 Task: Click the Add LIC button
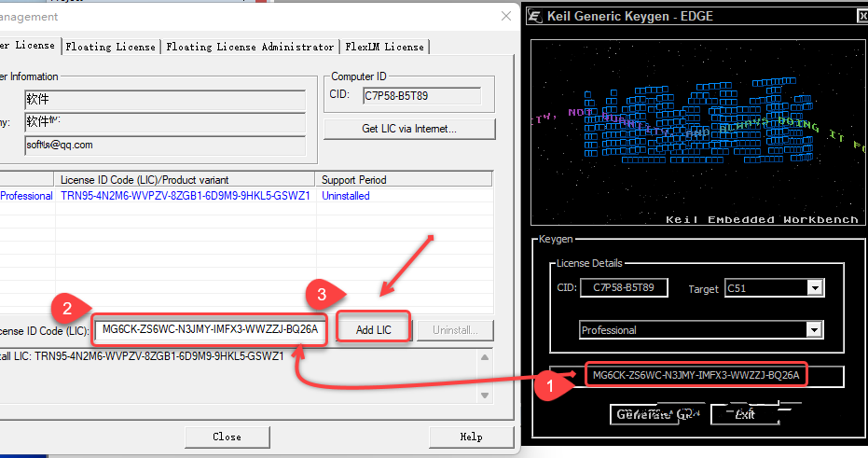click(373, 330)
